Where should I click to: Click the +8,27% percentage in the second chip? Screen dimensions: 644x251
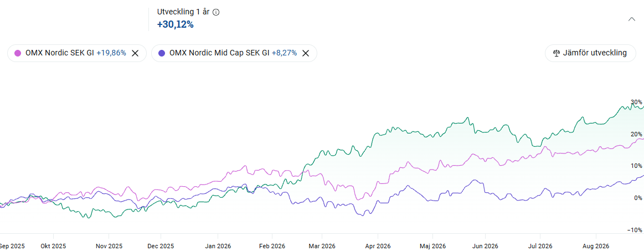[x=284, y=53]
